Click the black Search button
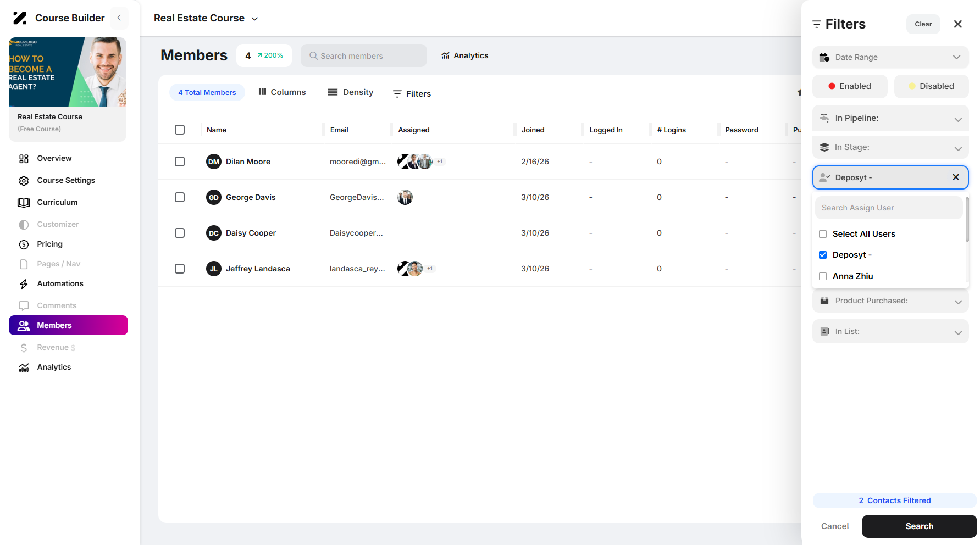The image size is (980, 545). [x=919, y=526]
